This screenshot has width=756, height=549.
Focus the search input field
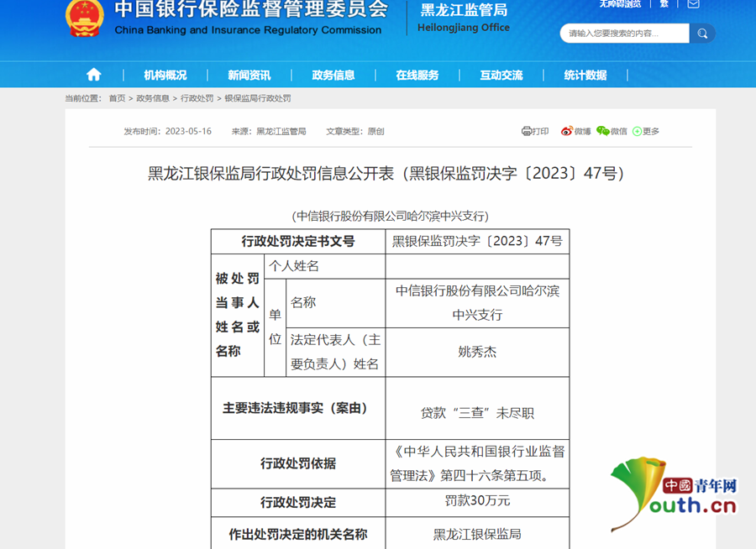[624, 34]
